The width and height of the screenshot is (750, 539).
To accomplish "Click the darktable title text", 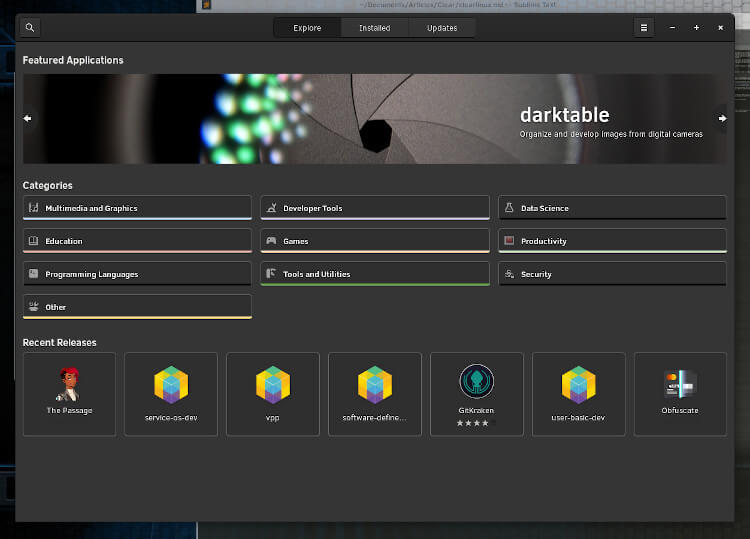I will pyautogui.click(x=564, y=115).
